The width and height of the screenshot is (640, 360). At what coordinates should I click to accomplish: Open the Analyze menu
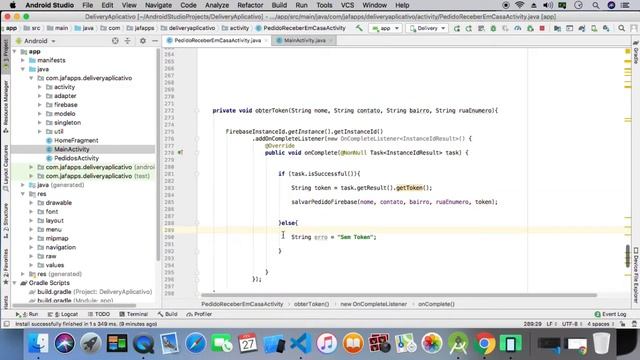point(217,5)
